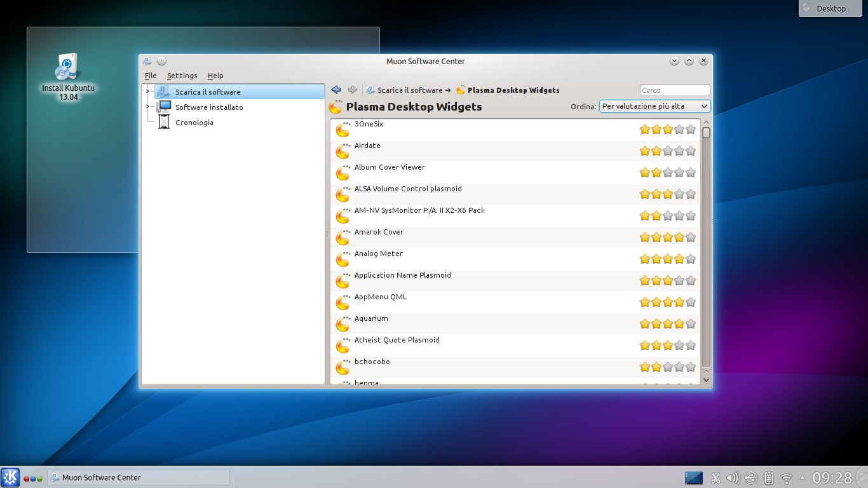Screen dimensions: 868x488
Task: Click the Airdate widget icon
Action: 343,151
